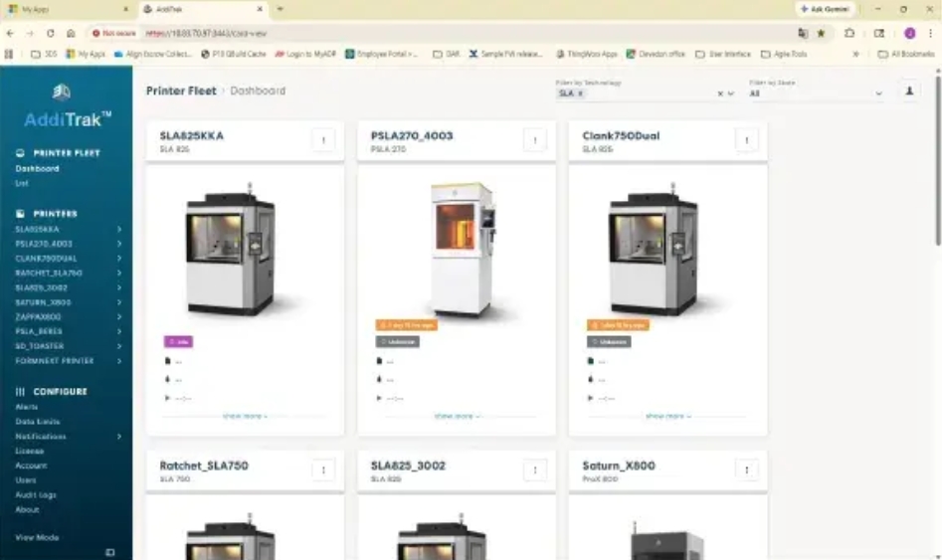Open the user profile icon
This screenshot has height=560, width=942.
tap(909, 91)
